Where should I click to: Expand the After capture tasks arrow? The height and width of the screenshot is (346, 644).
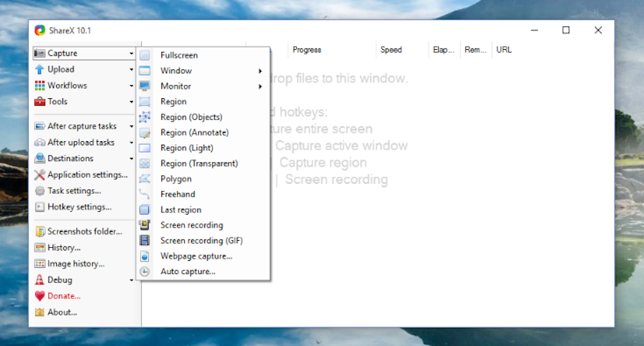pyautogui.click(x=132, y=126)
